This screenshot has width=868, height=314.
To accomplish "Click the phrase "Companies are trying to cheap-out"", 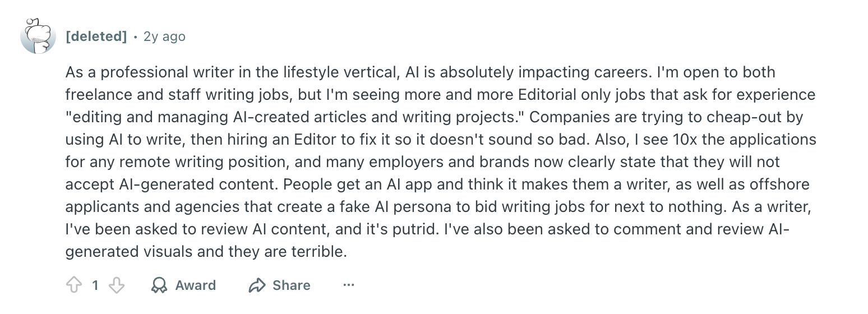I will [666, 117].
